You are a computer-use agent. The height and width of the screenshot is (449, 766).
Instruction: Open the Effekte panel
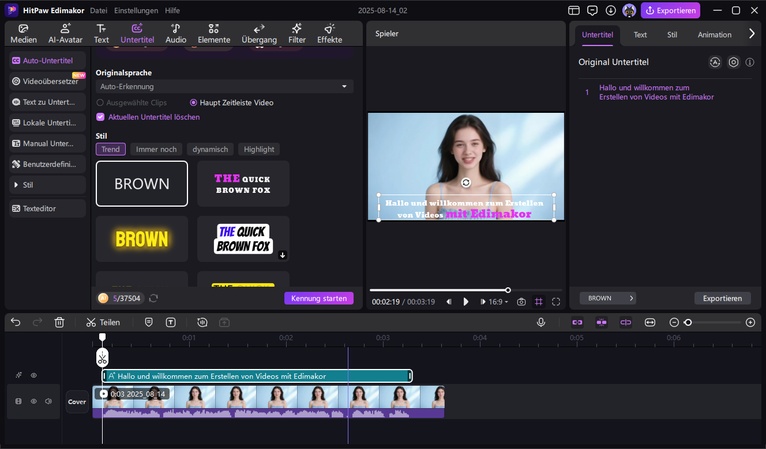(329, 34)
